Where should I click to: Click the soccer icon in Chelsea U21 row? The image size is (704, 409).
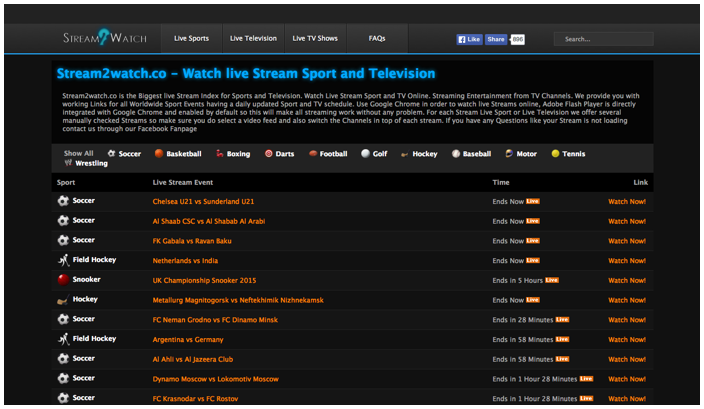point(63,201)
